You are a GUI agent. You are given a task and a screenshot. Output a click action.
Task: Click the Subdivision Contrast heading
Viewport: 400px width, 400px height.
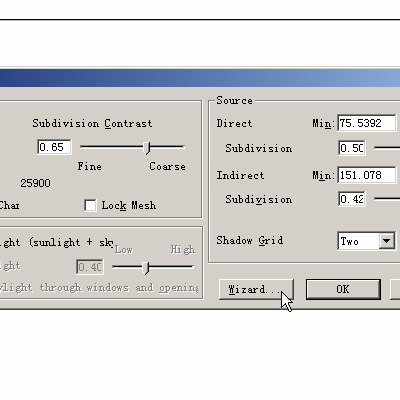tap(92, 123)
